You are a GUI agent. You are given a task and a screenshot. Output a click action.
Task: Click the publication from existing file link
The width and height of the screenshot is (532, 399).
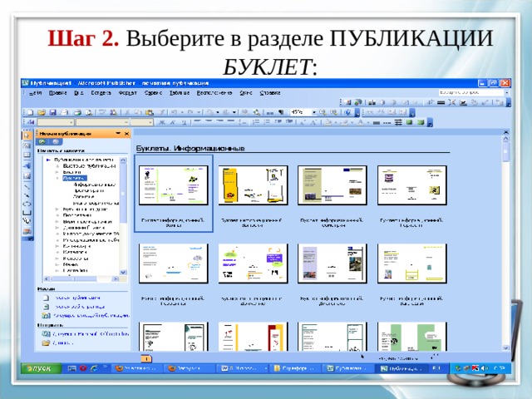pos(91,316)
